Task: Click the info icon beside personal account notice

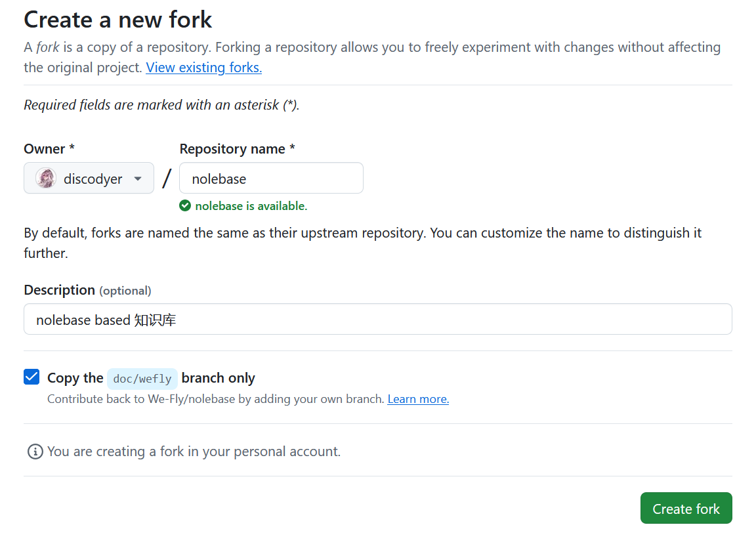Action: pos(35,452)
